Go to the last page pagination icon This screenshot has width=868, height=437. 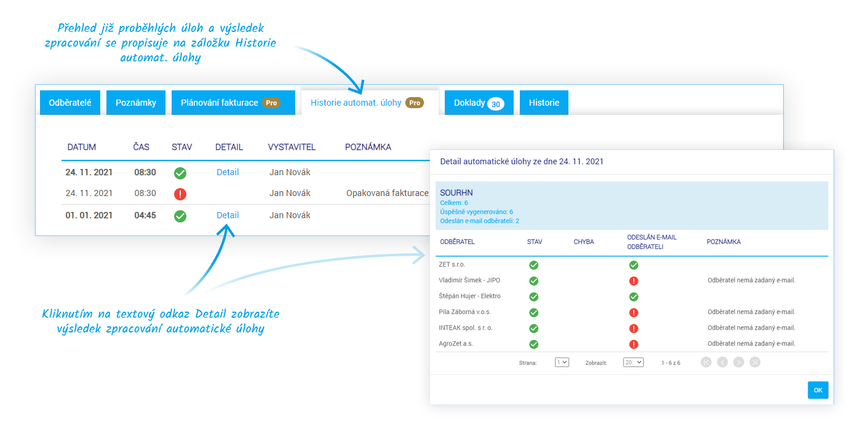click(x=755, y=362)
